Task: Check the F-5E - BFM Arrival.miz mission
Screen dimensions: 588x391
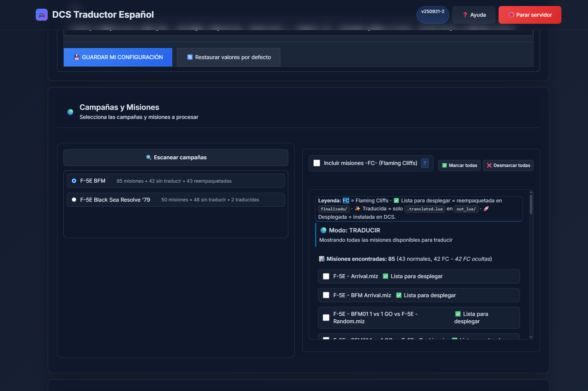Action: [326, 295]
